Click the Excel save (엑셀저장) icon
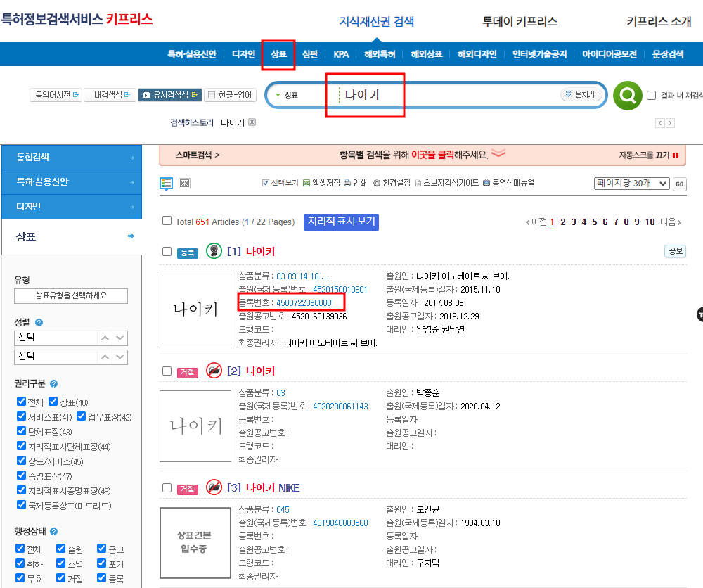This screenshot has height=588, width=703. (307, 183)
